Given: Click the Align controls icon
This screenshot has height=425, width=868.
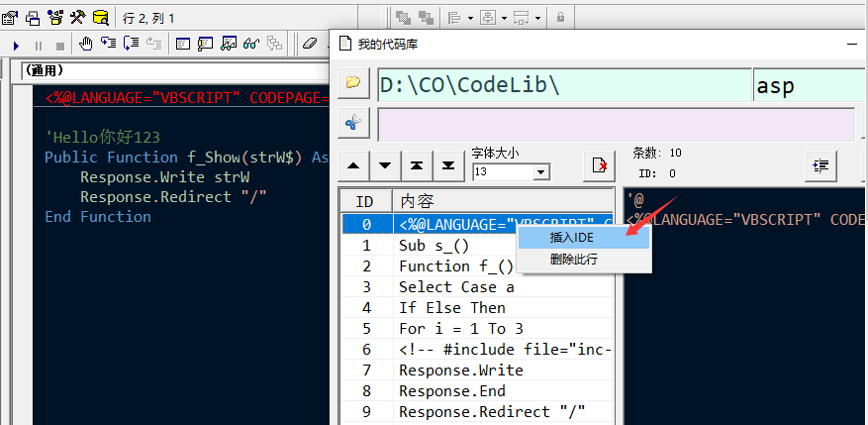Looking at the screenshot, I should [x=454, y=18].
